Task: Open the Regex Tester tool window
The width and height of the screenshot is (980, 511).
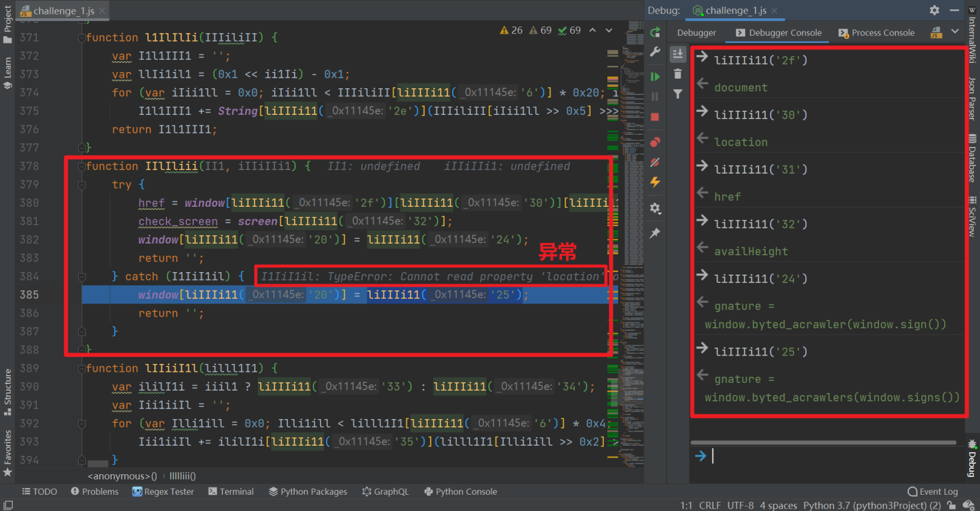Action: (163, 492)
